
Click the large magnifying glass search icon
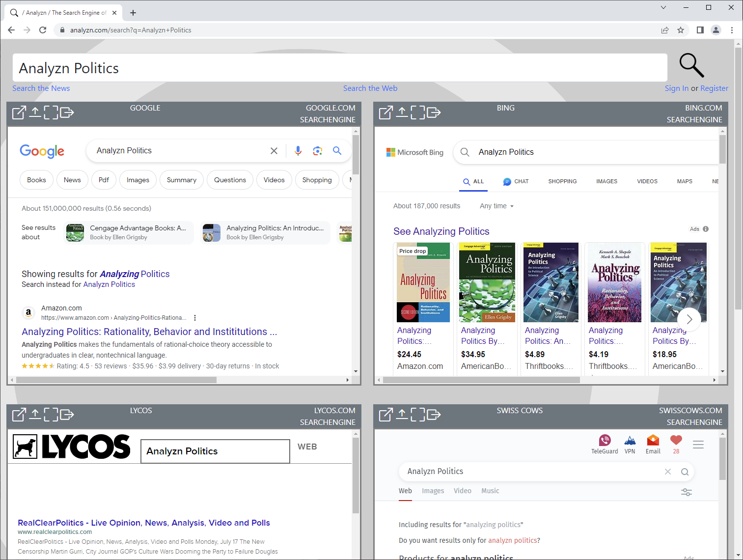coord(691,65)
